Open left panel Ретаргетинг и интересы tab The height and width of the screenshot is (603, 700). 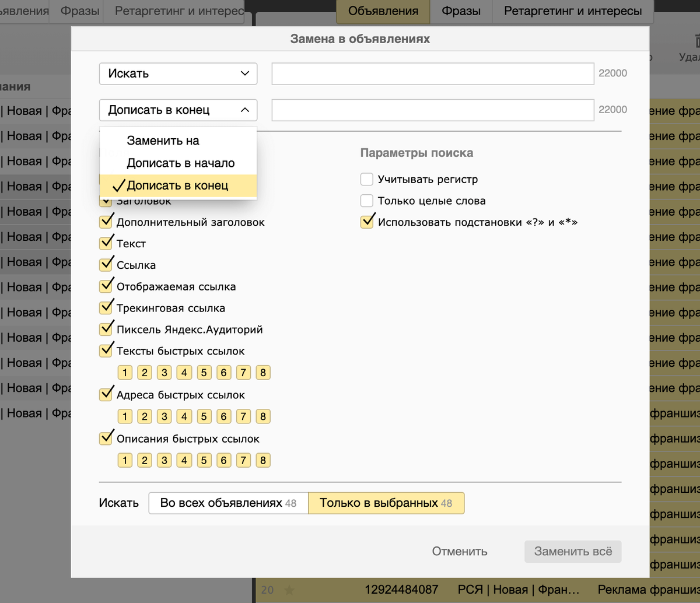tap(174, 11)
